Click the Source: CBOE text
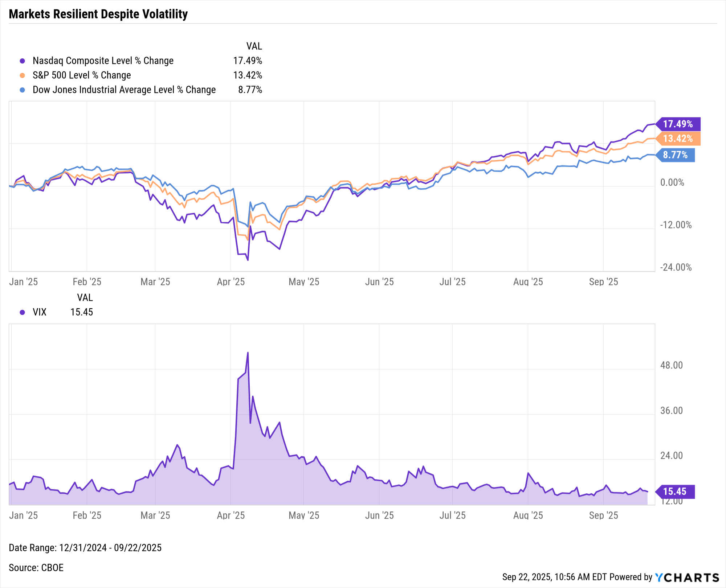Viewport: 726px width, 588px height. click(x=36, y=568)
